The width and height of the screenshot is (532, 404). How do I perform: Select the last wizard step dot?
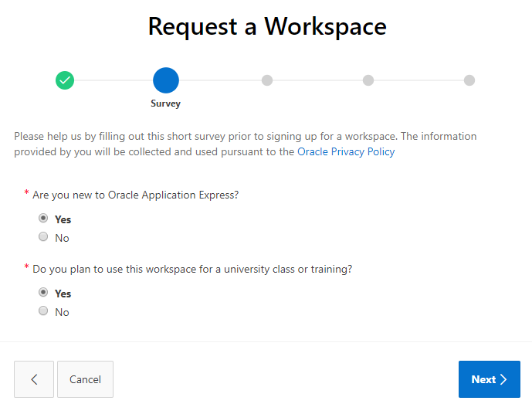click(469, 80)
